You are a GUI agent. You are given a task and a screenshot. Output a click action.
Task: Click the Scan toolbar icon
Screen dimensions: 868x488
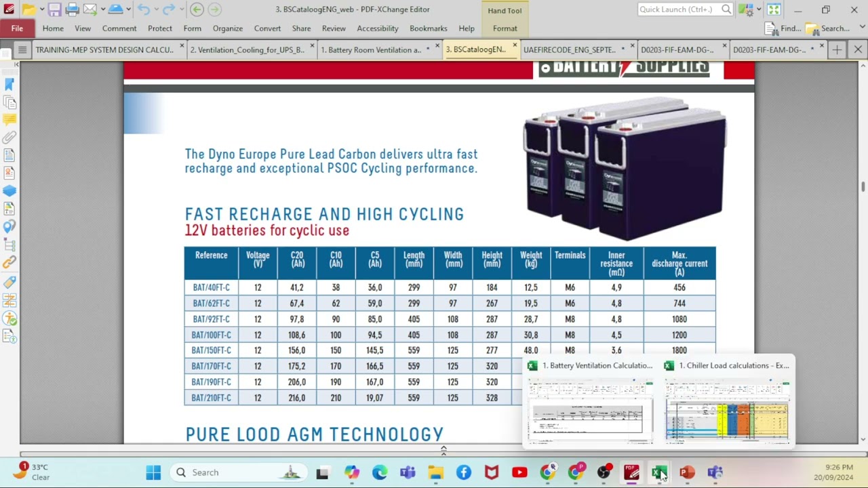[x=115, y=9]
